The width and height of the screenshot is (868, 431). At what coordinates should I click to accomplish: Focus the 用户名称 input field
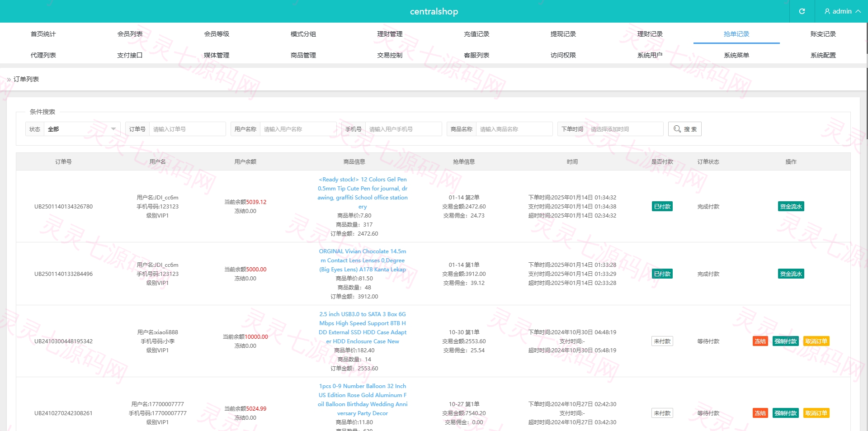click(298, 129)
